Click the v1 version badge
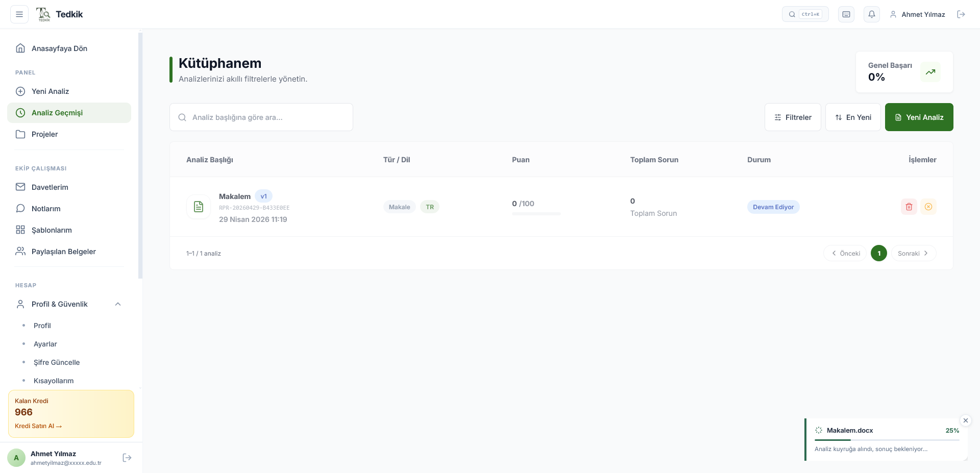The width and height of the screenshot is (980, 473). pos(264,196)
